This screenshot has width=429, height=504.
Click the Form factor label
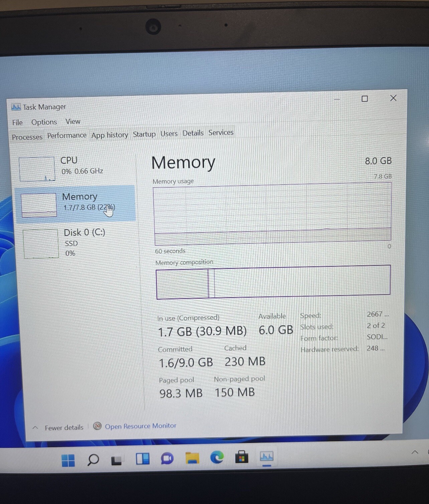point(319,338)
